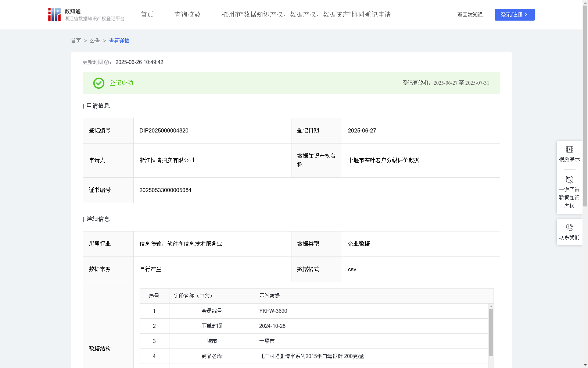Click the data structure table scrollbar thumb
588x368 pixels.
click(x=491, y=332)
